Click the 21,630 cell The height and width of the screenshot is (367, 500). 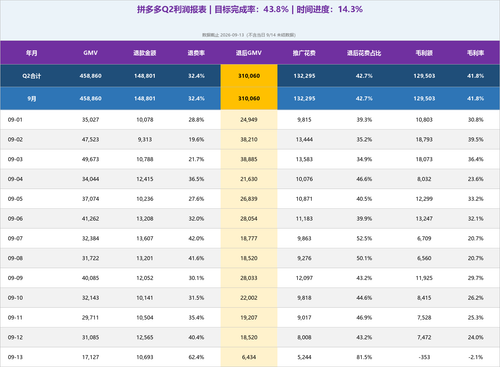coord(249,179)
